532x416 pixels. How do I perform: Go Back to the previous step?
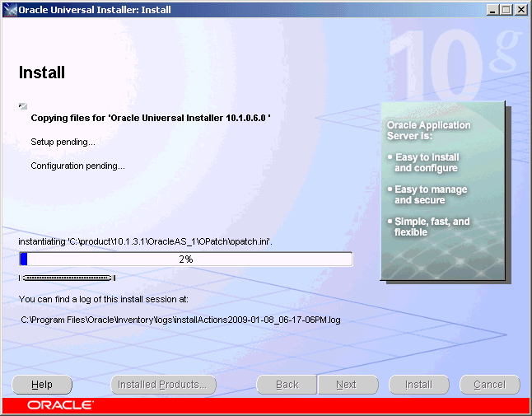pos(287,385)
